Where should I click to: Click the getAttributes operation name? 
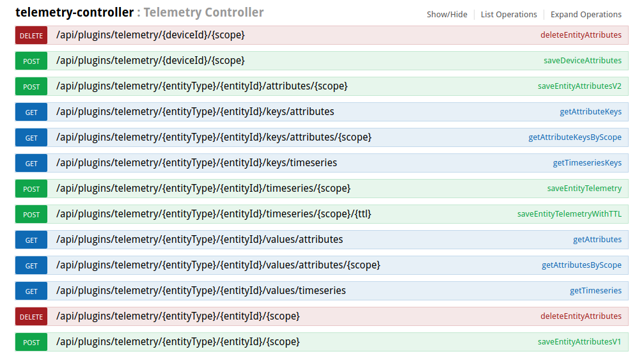[x=597, y=240]
